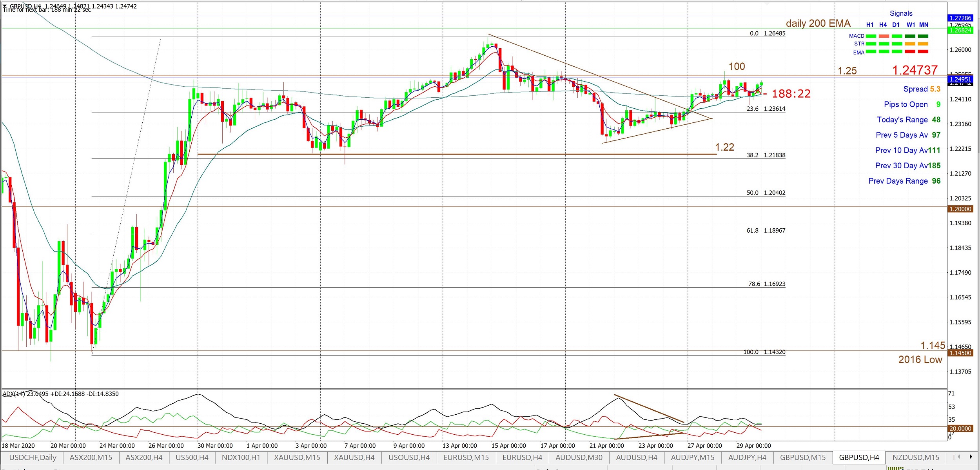The width and height of the screenshot is (980, 470).
Task: Click the 'Prev 5 Days Av 97' readout
Action: pyautogui.click(x=908, y=135)
